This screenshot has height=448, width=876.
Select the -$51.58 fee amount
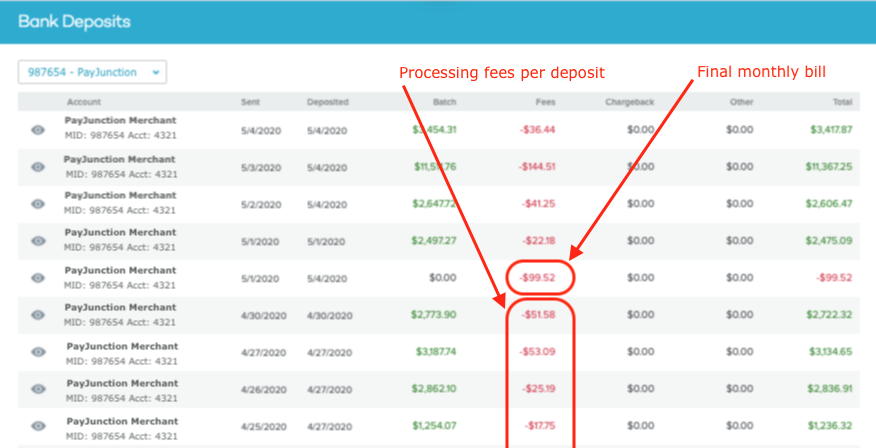[x=539, y=315]
